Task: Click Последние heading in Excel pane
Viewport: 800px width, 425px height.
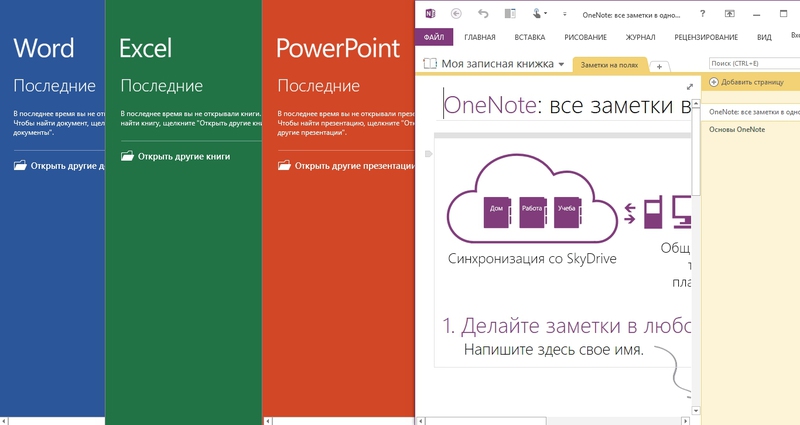Action: 162,86
